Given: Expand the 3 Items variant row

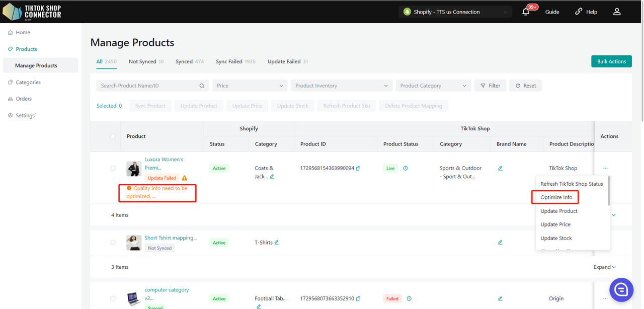Looking at the screenshot, I should click(604, 267).
